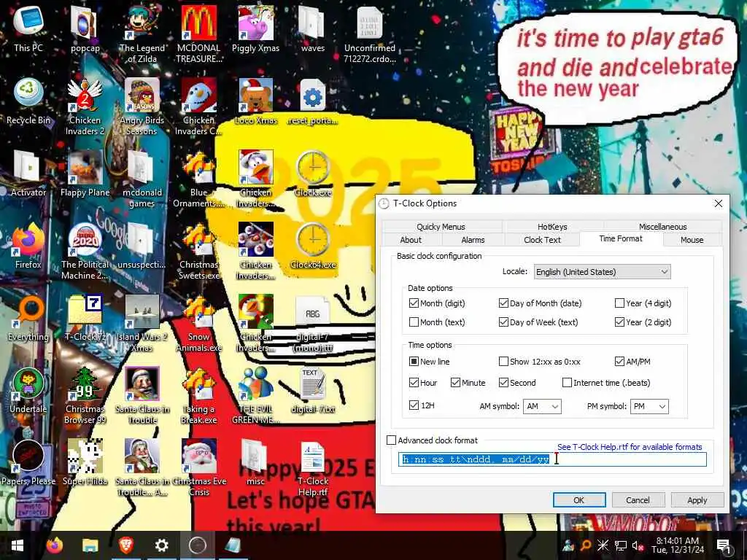Image resolution: width=747 pixels, height=560 pixels.
Task: Switch to the Quicky Menus tab
Action: click(441, 227)
